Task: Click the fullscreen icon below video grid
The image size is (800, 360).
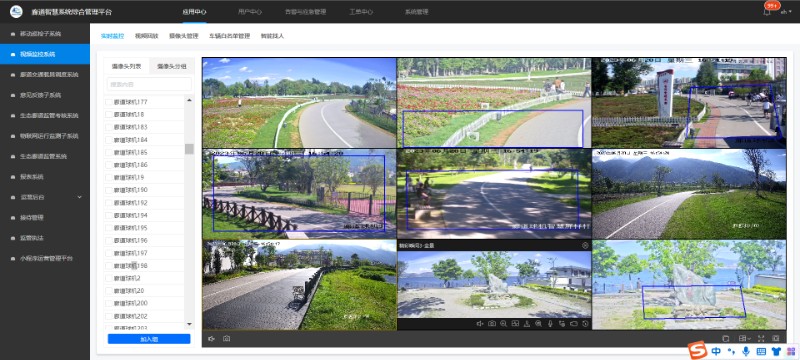Action: 761,338
